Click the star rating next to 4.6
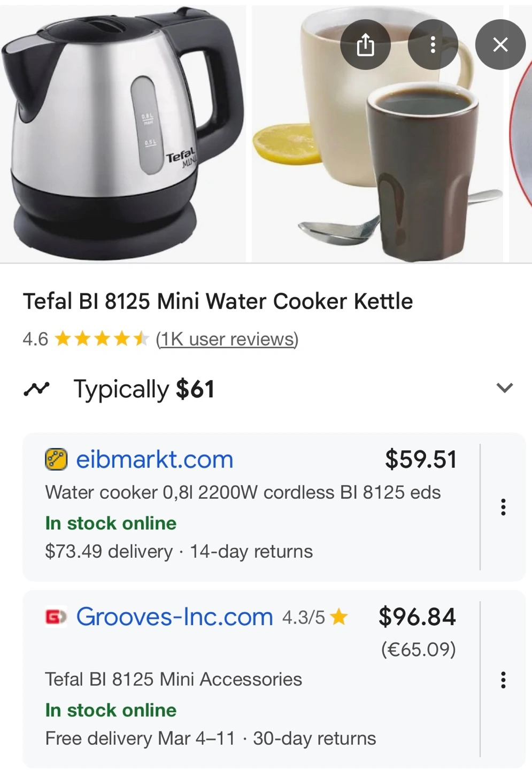Image resolution: width=532 pixels, height=770 pixels. point(101,339)
